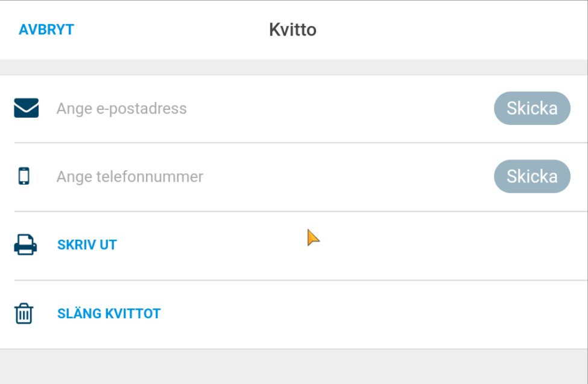
Task: Focus the Ange e-postadress field
Action: 270,109
